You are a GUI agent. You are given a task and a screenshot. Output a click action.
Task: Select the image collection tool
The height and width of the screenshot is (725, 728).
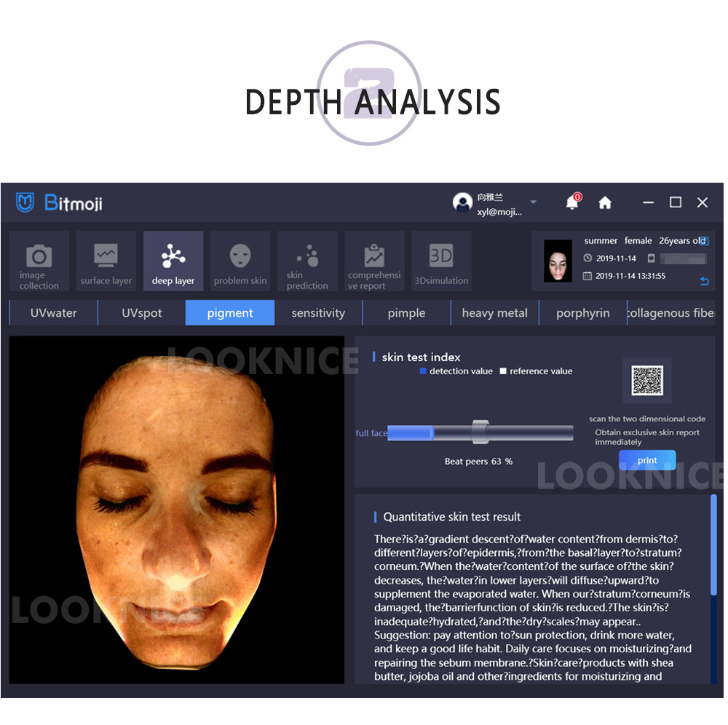pos(39,261)
